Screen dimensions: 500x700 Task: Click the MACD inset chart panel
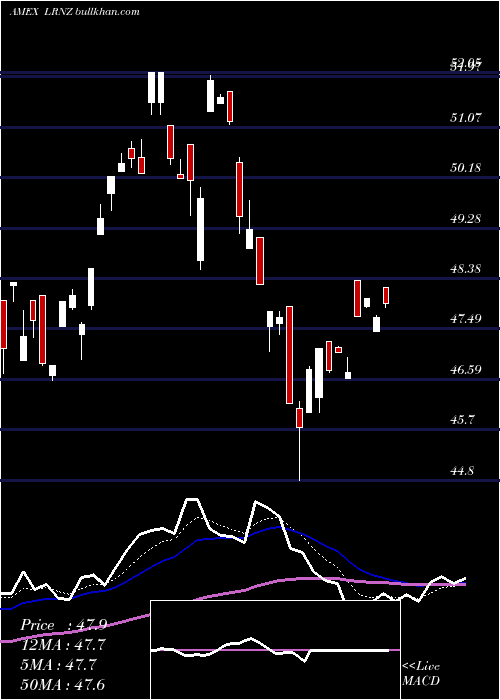pyautogui.click(x=275, y=650)
